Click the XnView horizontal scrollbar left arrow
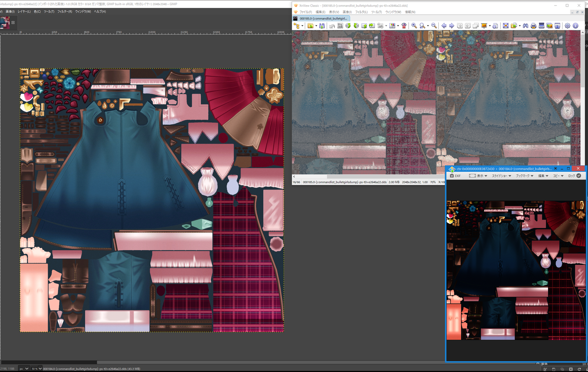588x372 pixels. click(294, 176)
